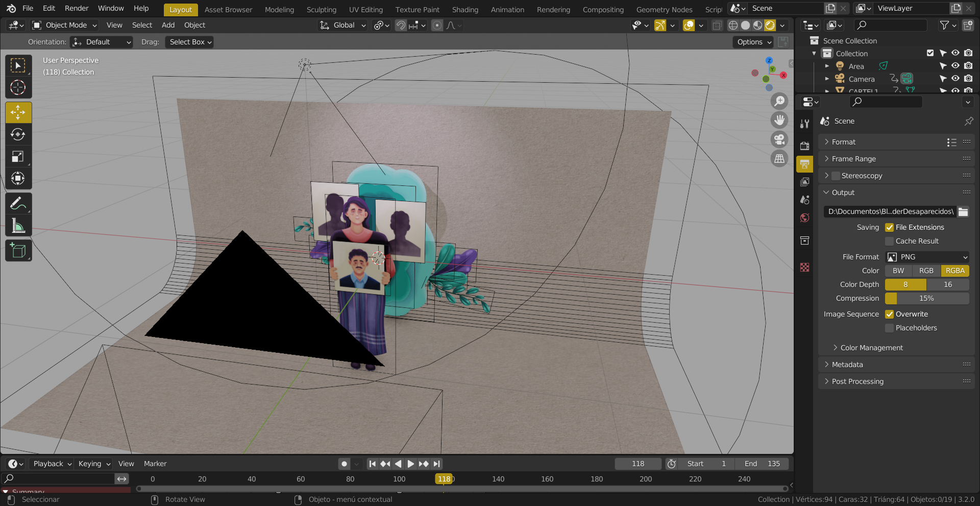
Task: Browse output folder icon
Action: pyautogui.click(x=963, y=211)
